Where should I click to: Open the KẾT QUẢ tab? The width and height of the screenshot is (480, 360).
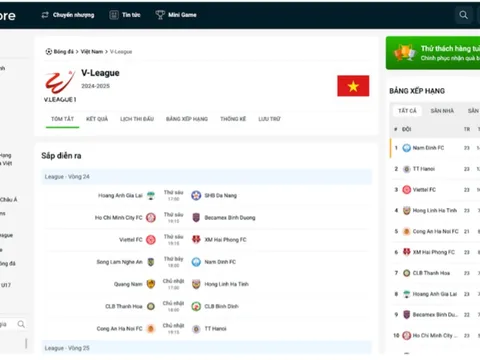pyautogui.click(x=97, y=119)
